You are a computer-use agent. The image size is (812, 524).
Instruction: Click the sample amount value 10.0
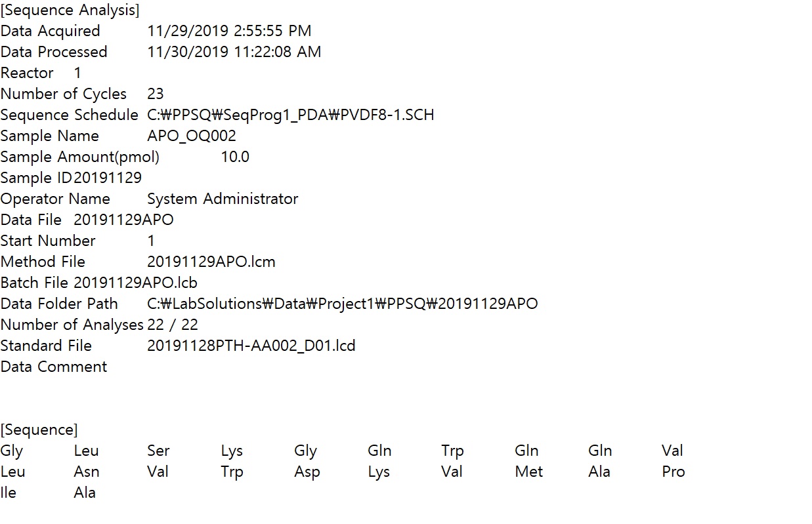point(234,157)
